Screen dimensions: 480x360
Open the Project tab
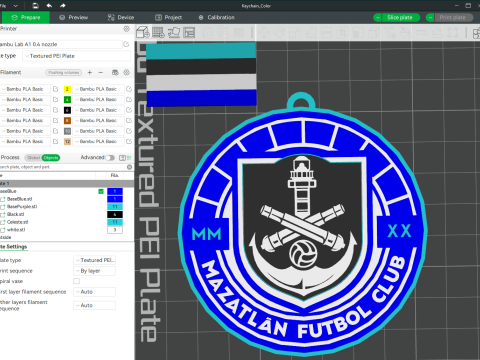click(169, 17)
